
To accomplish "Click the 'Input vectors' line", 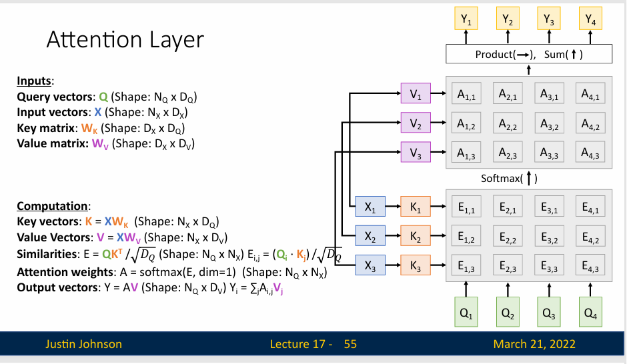I will [102, 113].
